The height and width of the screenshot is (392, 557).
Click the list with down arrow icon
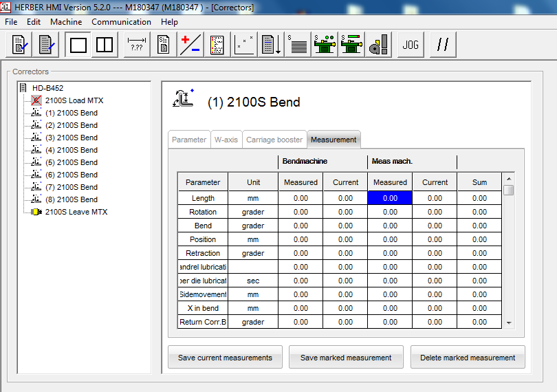[272, 45]
